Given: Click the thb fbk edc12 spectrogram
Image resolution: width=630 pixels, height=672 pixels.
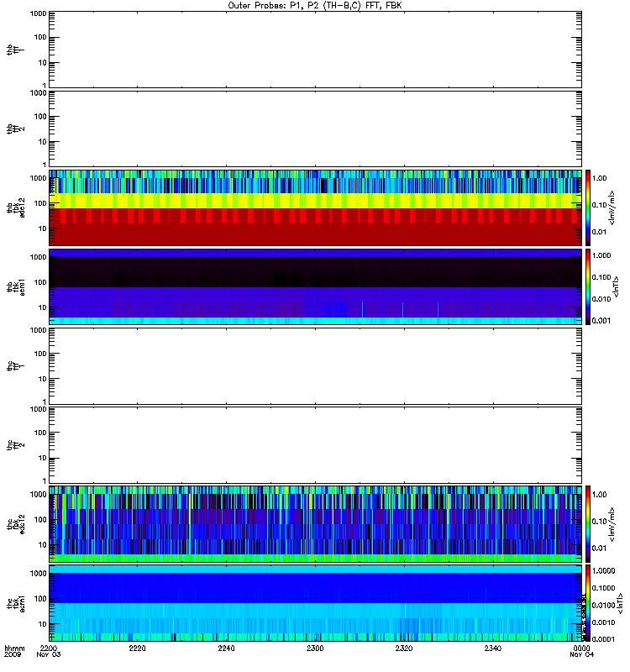Looking at the screenshot, I should 316,207.
